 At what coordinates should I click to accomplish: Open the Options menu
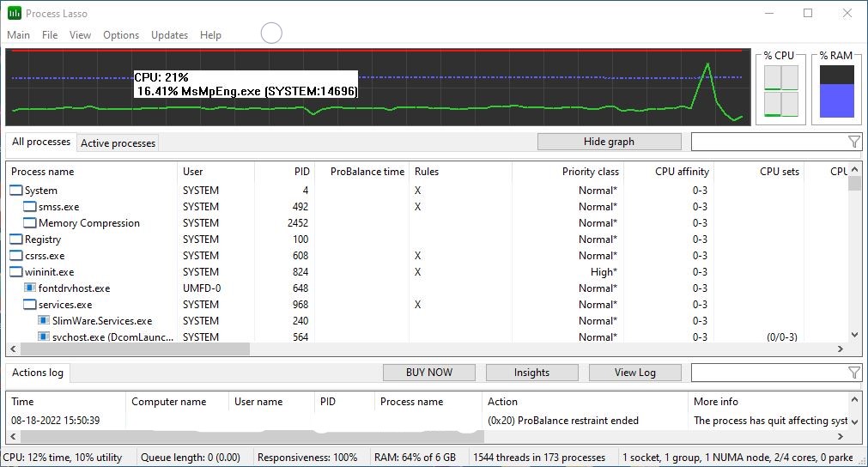pos(121,35)
